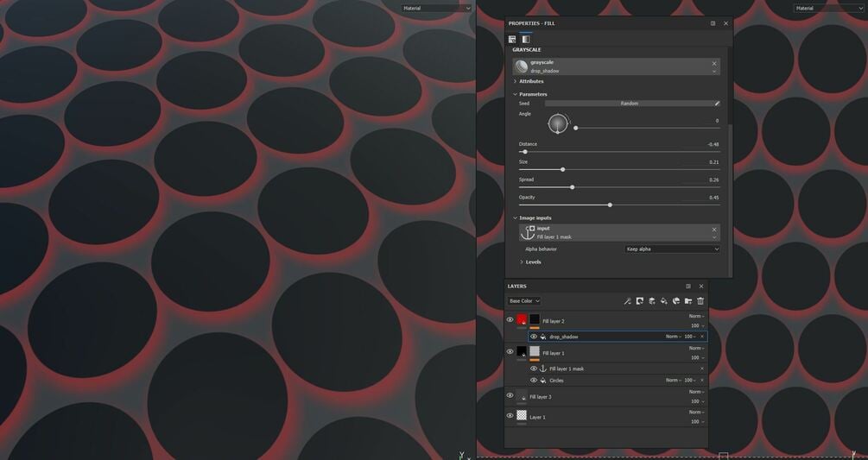
Task: Adjust the Angle slider
Action: [647, 129]
